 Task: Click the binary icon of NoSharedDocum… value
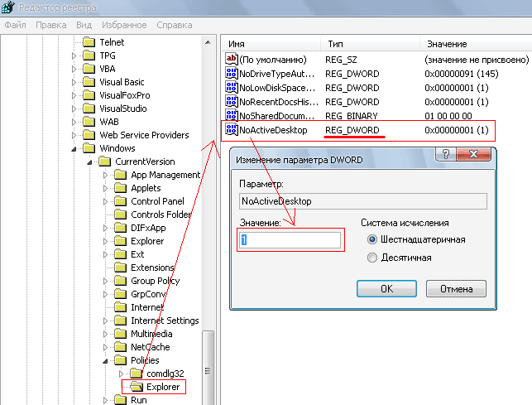(x=232, y=115)
